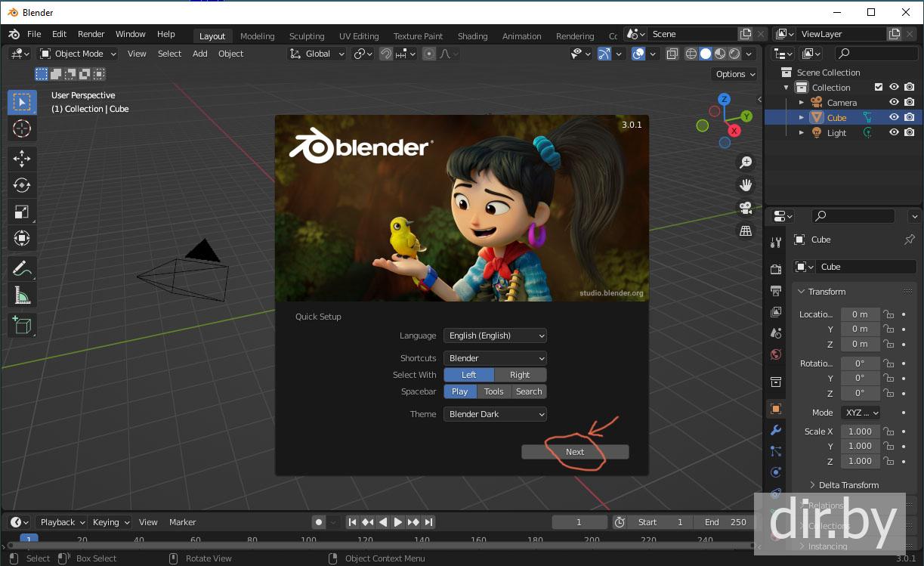Viewport: 924px width, 566px height.
Task: Expand the Delta Transform panel
Action: (x=848, y=485)
